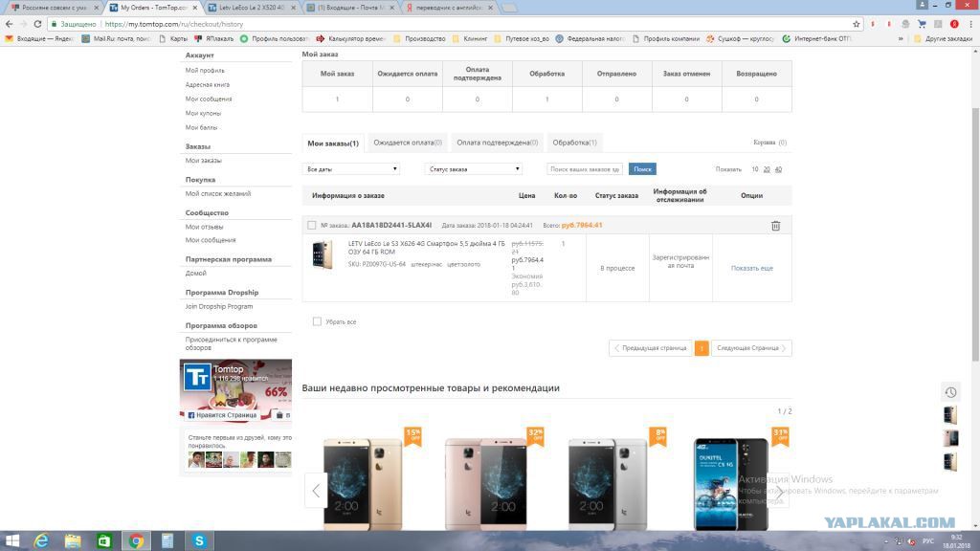Open Store app from taskbar

click(103, 541)
